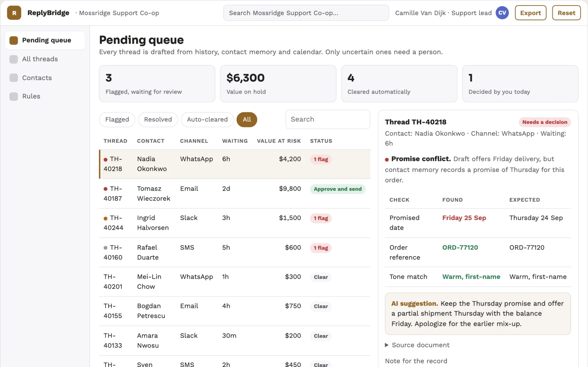Open the CV user avatar
The width and height of the screenshot is (588, 367).
pyautogui.click(x=502, y=13)
